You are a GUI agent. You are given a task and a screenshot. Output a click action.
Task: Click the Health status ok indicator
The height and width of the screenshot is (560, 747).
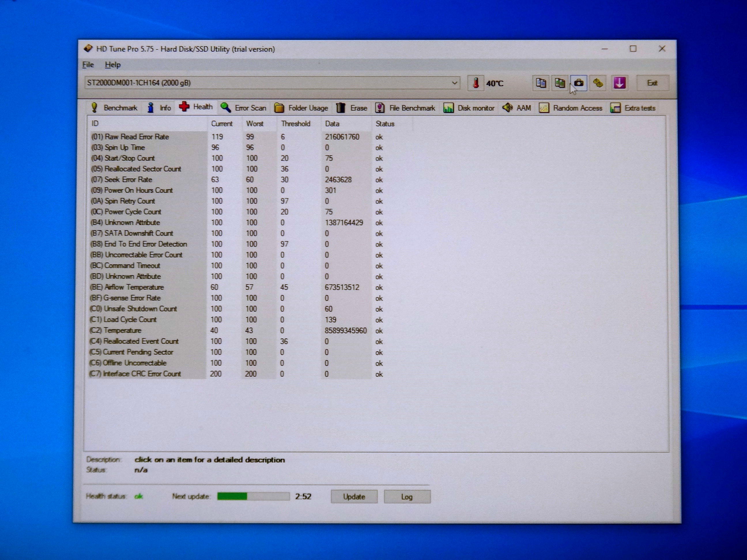point(139,496)
